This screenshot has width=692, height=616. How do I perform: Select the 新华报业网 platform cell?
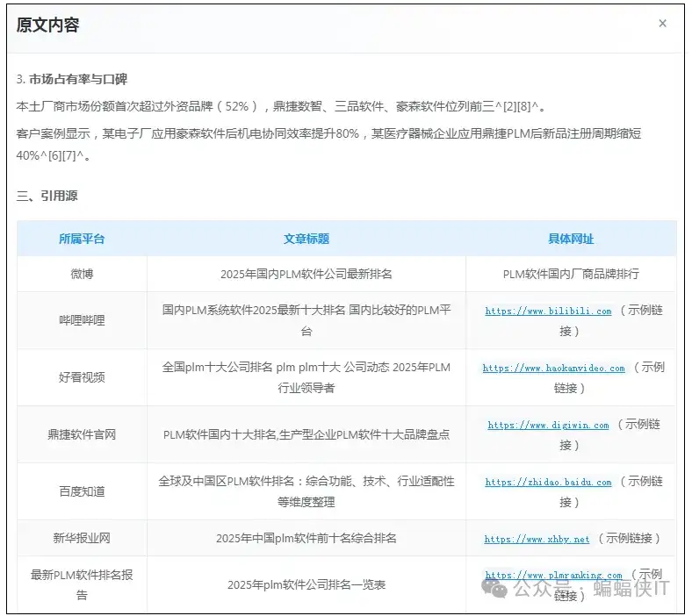click(82, 538)
